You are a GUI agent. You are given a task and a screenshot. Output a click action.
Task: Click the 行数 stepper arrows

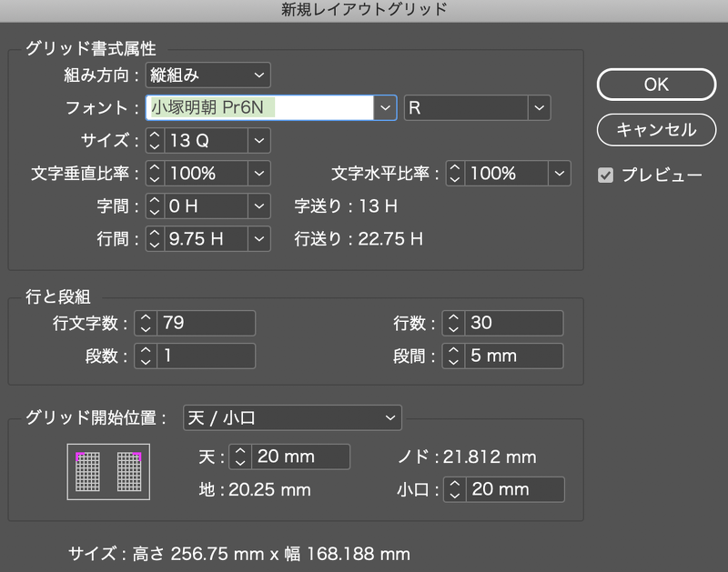pos(453,323)
